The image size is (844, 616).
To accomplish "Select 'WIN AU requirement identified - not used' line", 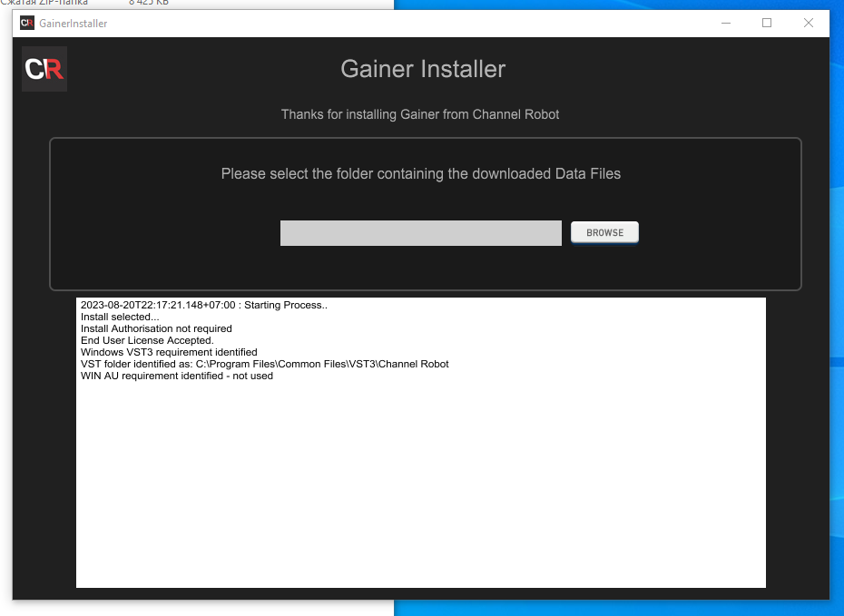I will (x=177, y=376).
